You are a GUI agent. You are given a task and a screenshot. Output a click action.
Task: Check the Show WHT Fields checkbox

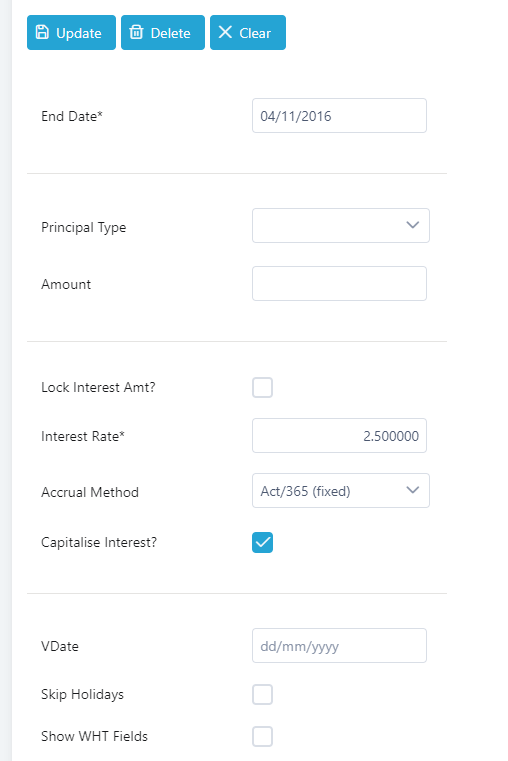click(x=262, y=736)
